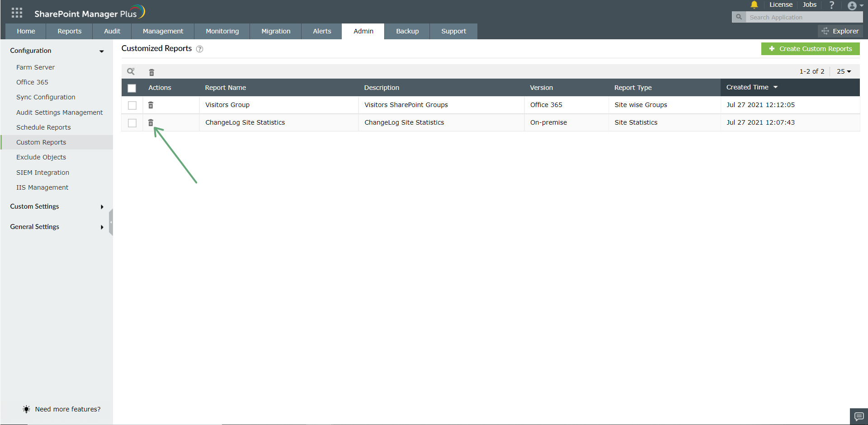Image resolution: width=868 pixels, height=425 pixels.
Task: Check the ChangeLog Site Statistics row checkbox
Action: [x=132, y=122]
